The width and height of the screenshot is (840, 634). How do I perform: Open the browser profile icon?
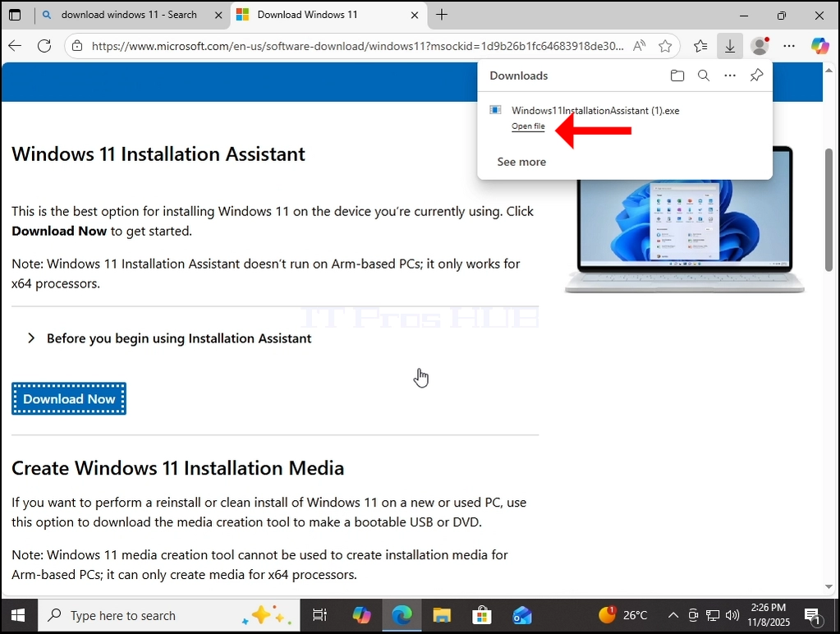pos(760,46)
